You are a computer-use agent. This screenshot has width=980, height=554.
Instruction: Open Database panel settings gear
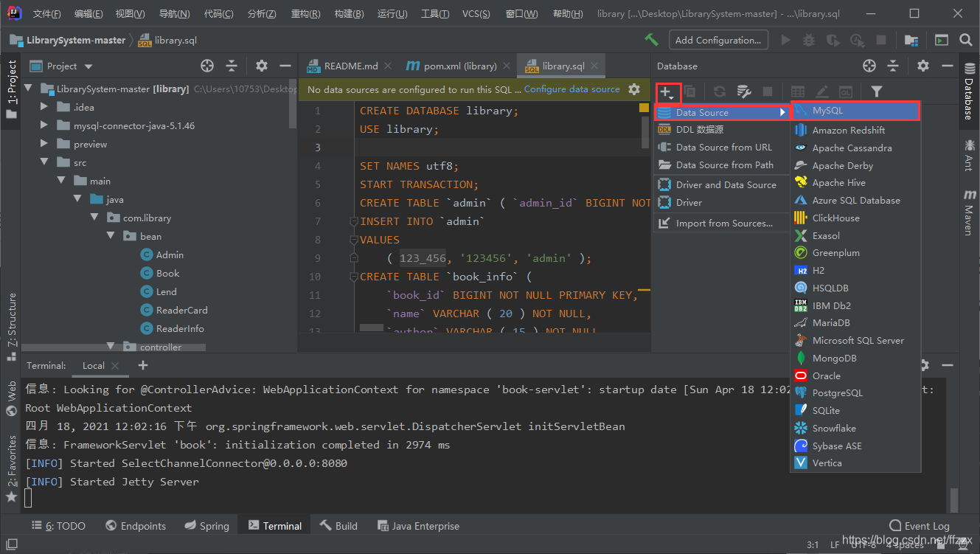pos(922,66)
